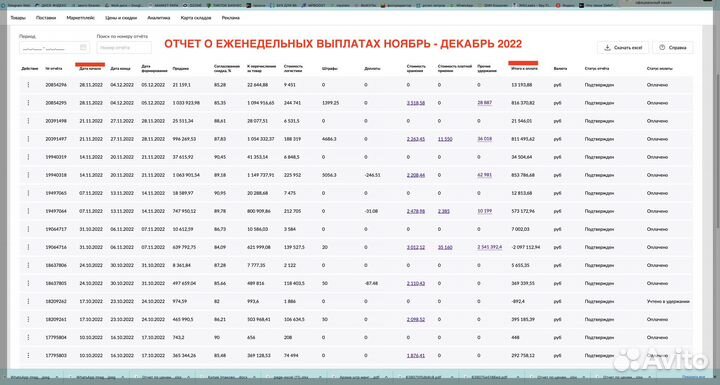The height and width of the screenshot is (385, 720).
Task: Select the total value 853 786,68
Action: coord(523,175)
